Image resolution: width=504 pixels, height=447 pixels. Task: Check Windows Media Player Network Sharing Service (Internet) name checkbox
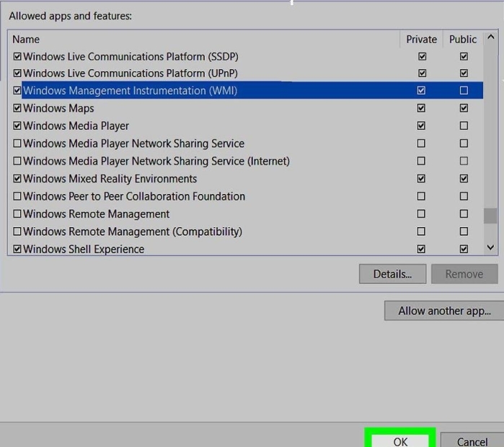17,161
